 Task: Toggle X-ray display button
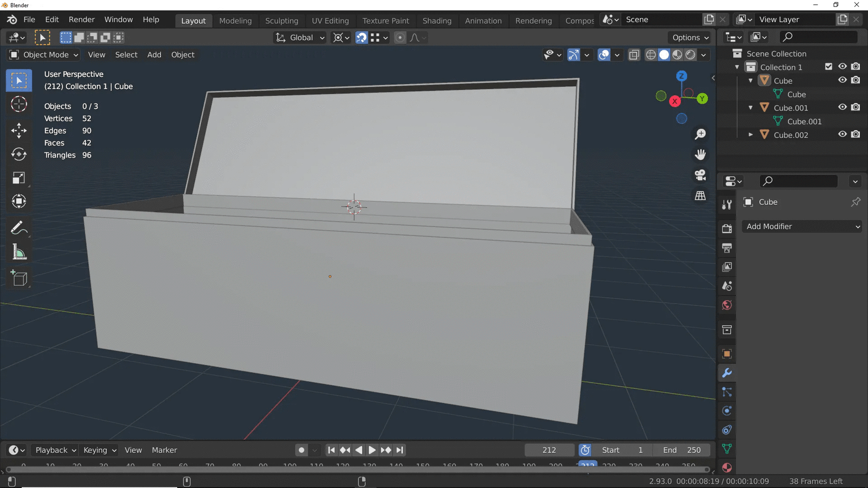[634, 55]
